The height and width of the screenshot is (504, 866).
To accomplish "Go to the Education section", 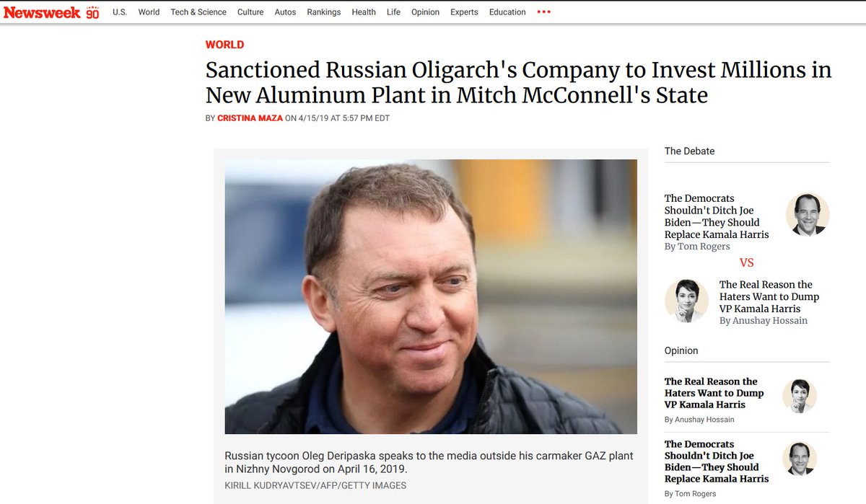I will 507,12.
